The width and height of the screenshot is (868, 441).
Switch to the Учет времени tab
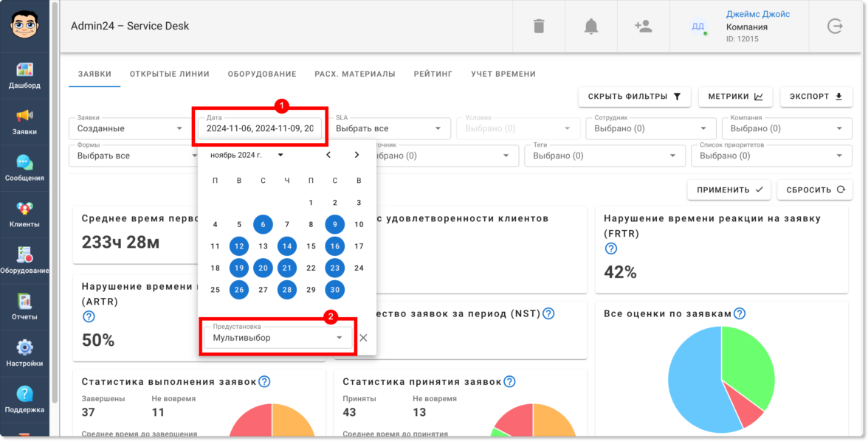point(503,74)
